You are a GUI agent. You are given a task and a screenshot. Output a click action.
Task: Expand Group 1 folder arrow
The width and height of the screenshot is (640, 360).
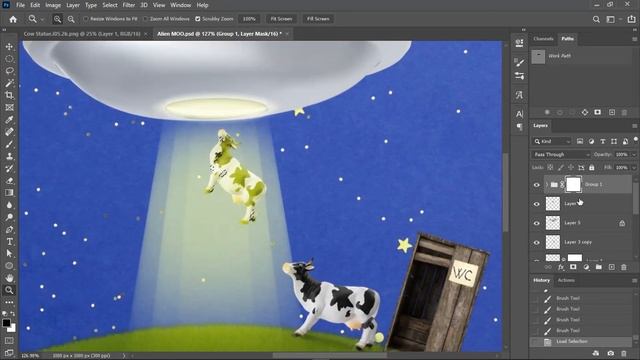(x=547, y=185)
